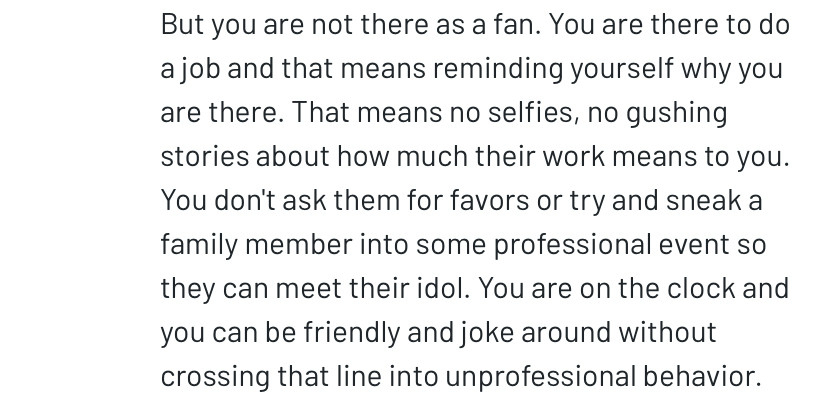Click the word "But" starting the paragraph
This screenshot has height=402, width=828.
[180, 26]
